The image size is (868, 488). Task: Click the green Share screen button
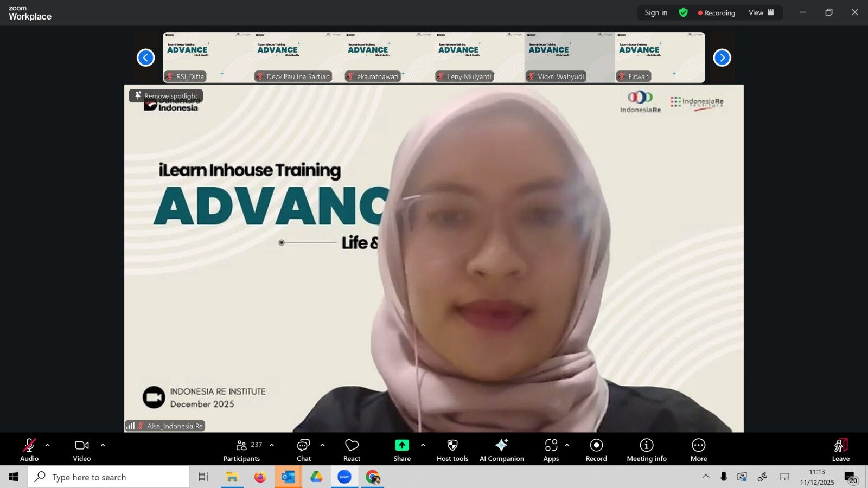[x=401, y=449]
